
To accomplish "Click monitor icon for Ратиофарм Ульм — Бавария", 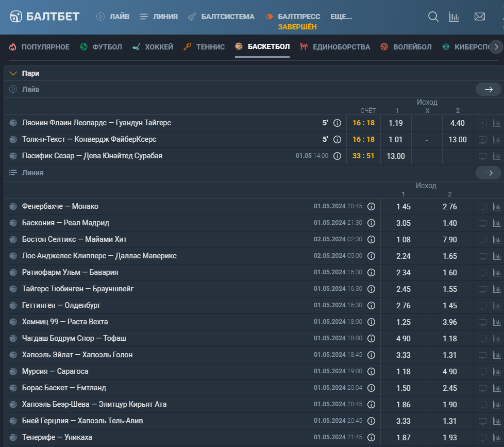I will (482, 272).
